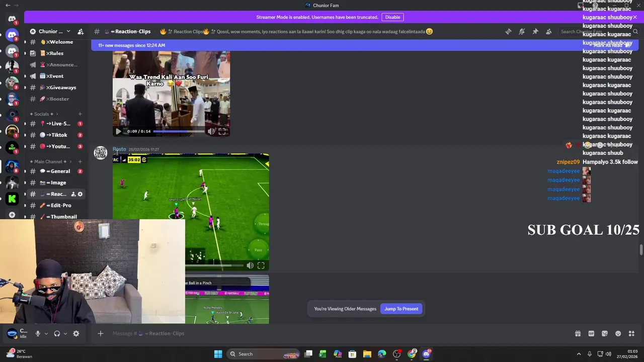Play the Waa Trend Kali video
The height and width of the screenshot is (362, 644).
118,131
